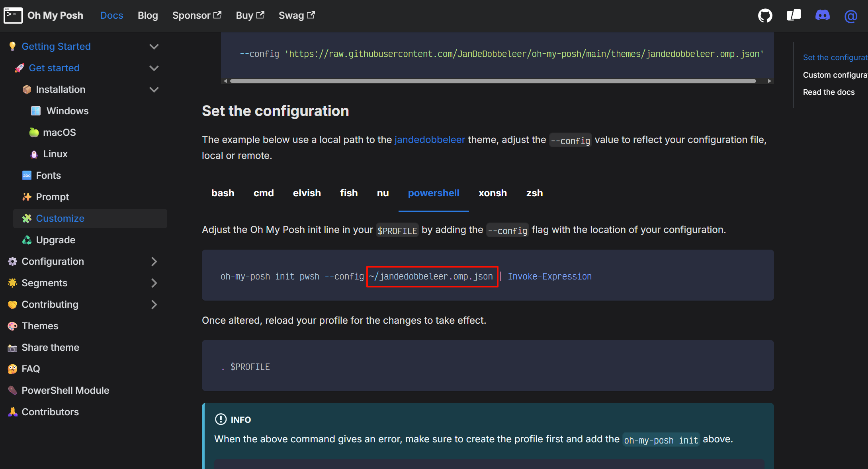
Task: Click the sun icon beside Segments
Action: [x=12, y=283]
